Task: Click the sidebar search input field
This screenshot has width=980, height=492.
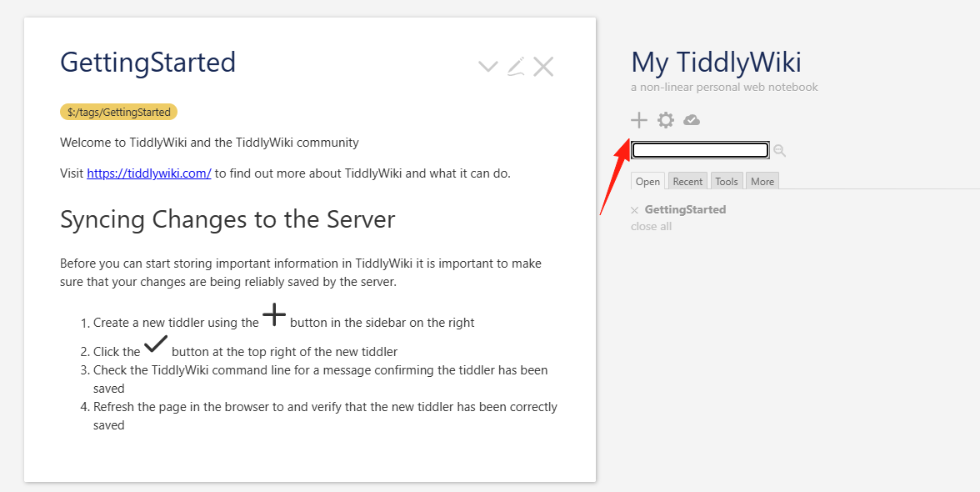Action: pyautogui.click(x=700, y=150)
